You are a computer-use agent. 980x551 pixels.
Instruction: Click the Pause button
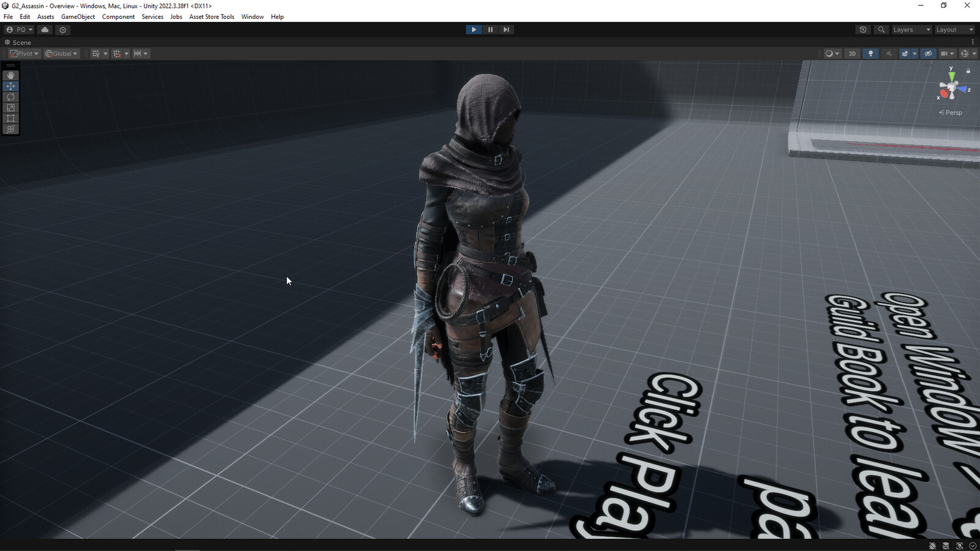pos(490,29)
